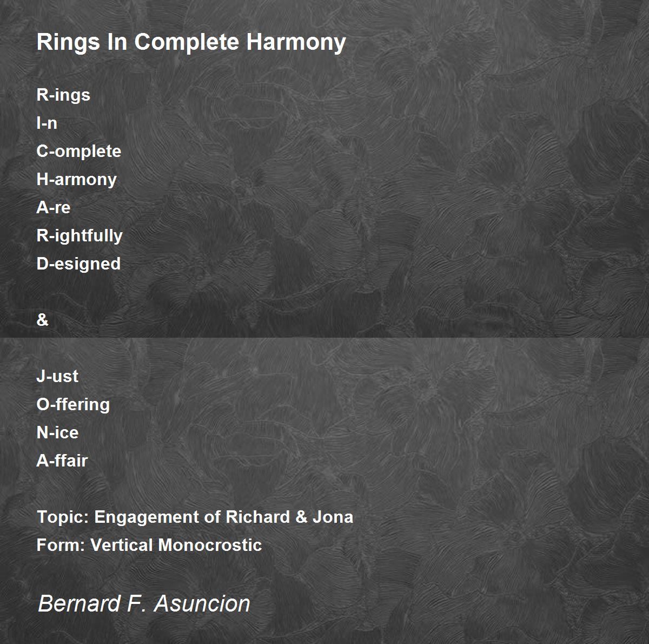Click the line J-ust
Screen dimensions: 649x644
point(57,376)
